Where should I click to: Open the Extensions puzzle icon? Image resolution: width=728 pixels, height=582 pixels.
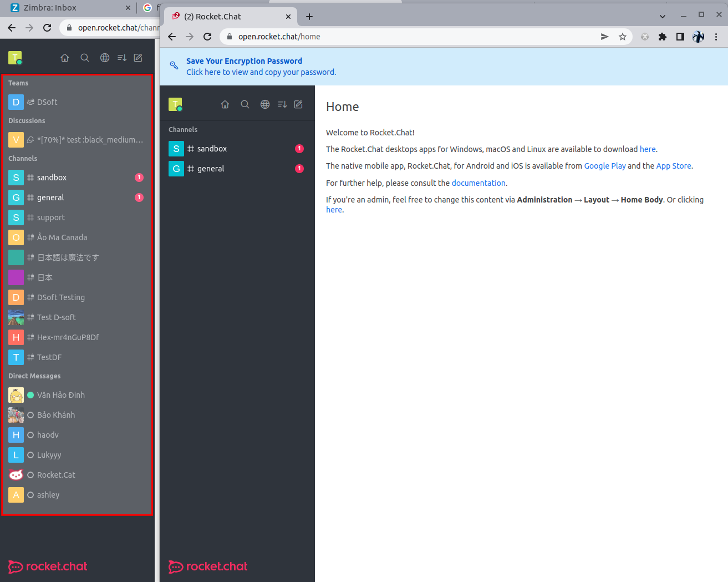(663, 37)
